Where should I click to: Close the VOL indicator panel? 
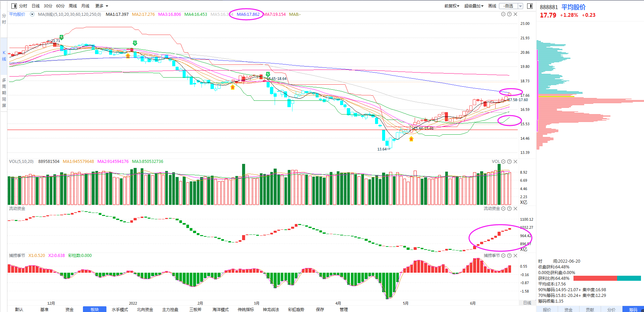pyautogui.click(x=515, y=162)
